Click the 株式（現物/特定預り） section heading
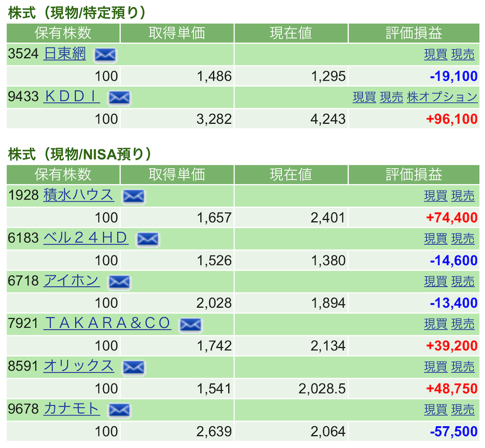Image resolution: width=485 pixels, height=448 pixels. click(76, 13)
